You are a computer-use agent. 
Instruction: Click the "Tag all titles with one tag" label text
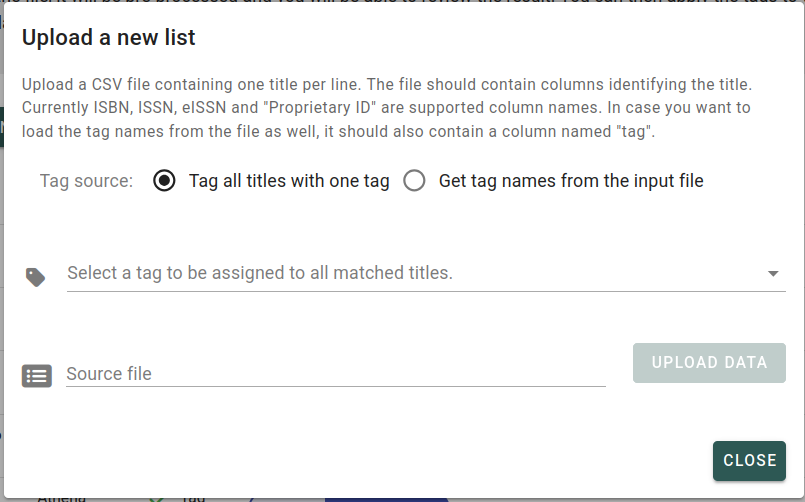coord(289,181)
